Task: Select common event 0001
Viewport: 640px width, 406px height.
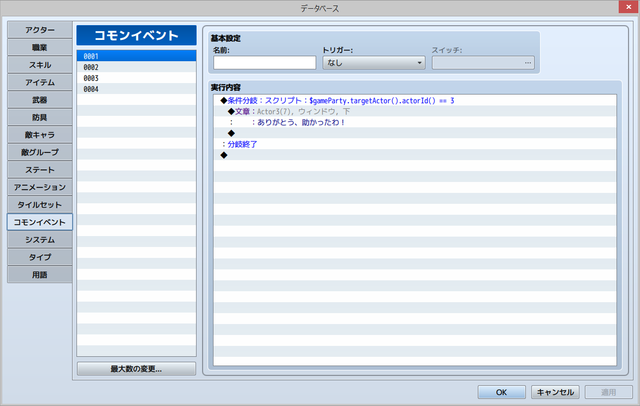Action: tap(136, 56)
